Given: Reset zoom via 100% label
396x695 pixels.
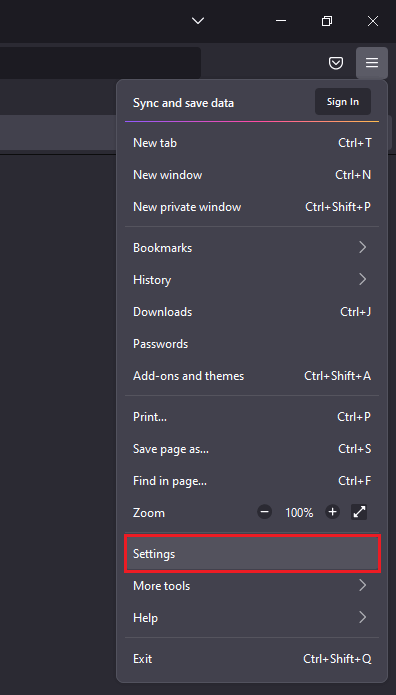Looking at the screenshot, I should pos(299,513).
